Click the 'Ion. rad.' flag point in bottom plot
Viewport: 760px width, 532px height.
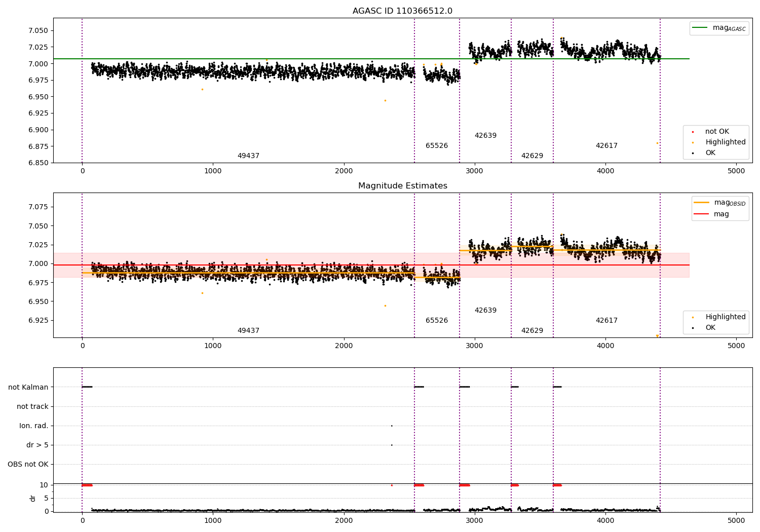(392, 426)
